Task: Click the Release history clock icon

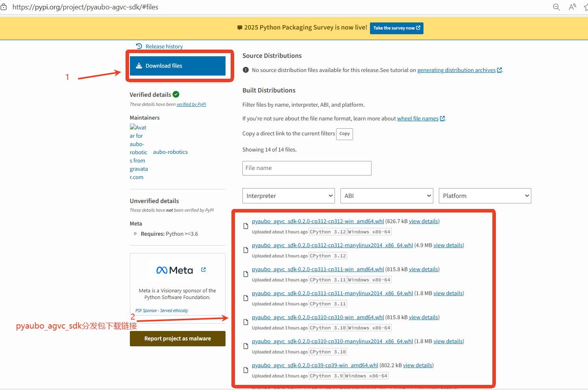Action: coord(139,46)
